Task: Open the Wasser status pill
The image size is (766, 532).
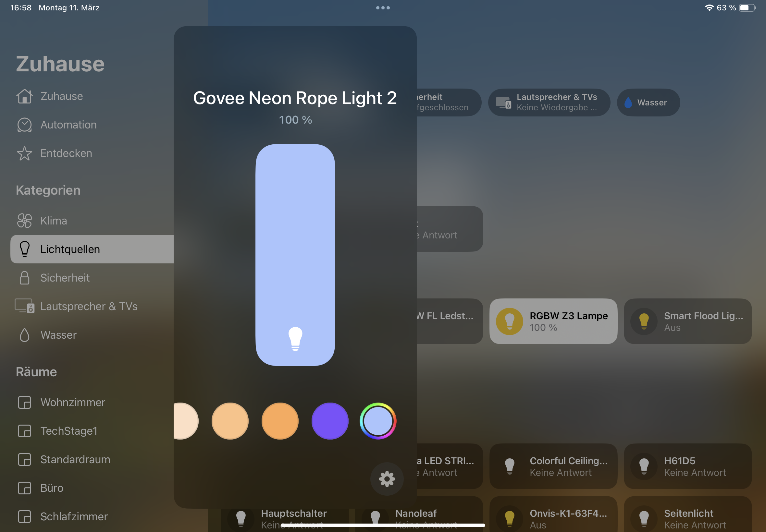Action: [x=648, y=102]
